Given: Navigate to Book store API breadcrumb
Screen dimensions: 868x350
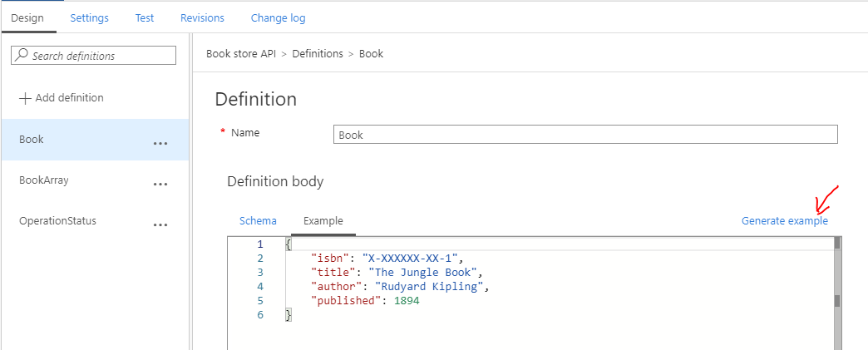Looking at the screenshot, I should click(241, 54).
